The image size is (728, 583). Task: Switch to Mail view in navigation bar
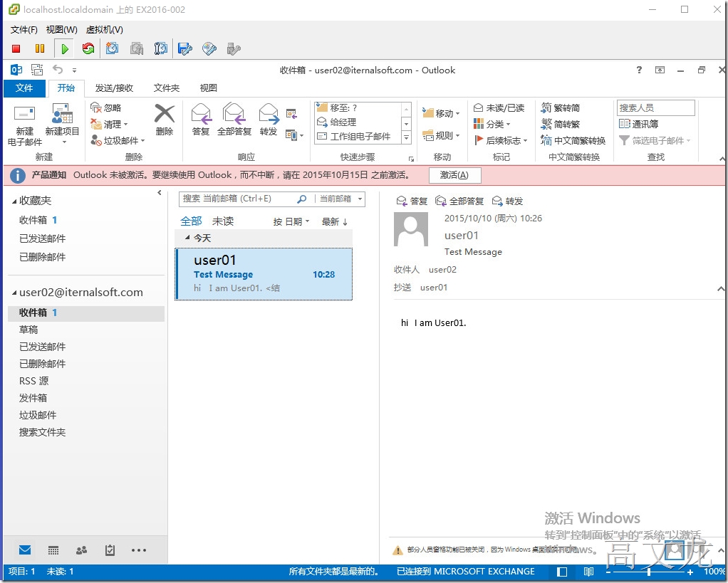pyautogui.click(x=25, y=550)
